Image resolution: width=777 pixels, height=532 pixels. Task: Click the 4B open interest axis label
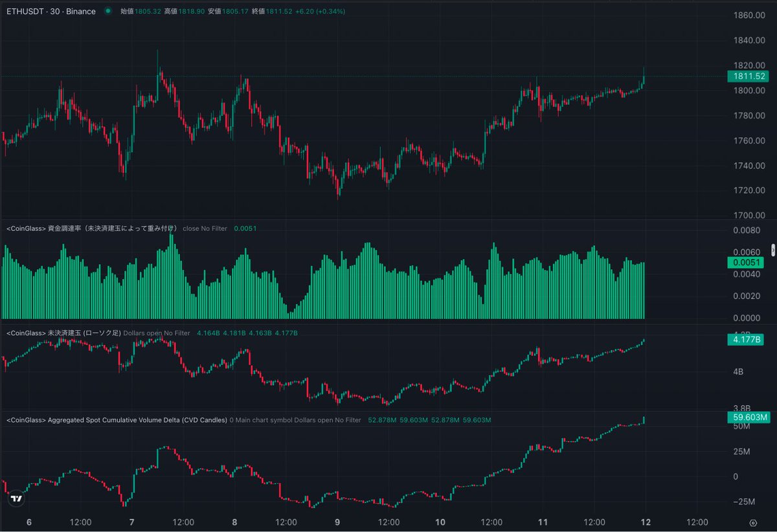coord(738,371)
